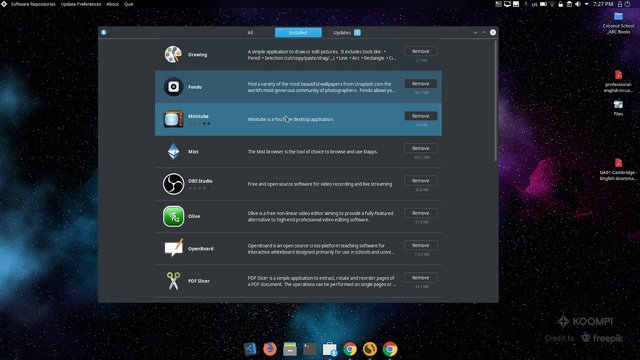Click the round app icon in window titlebar

(x=104, y=32)
